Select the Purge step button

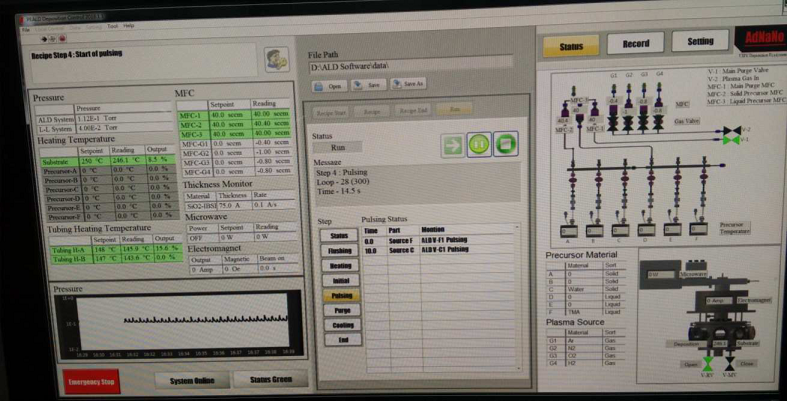click(341, 311)
